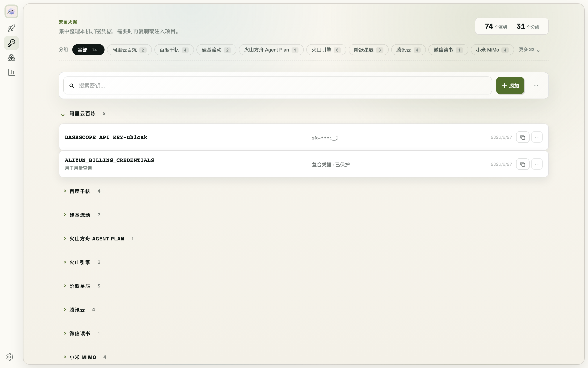Image resolution: width=588 pixels, height=368 pixels.
Task: Click the DASHSCOPE_API_KEY-uh1cak key name
Action: pos(106,138)
